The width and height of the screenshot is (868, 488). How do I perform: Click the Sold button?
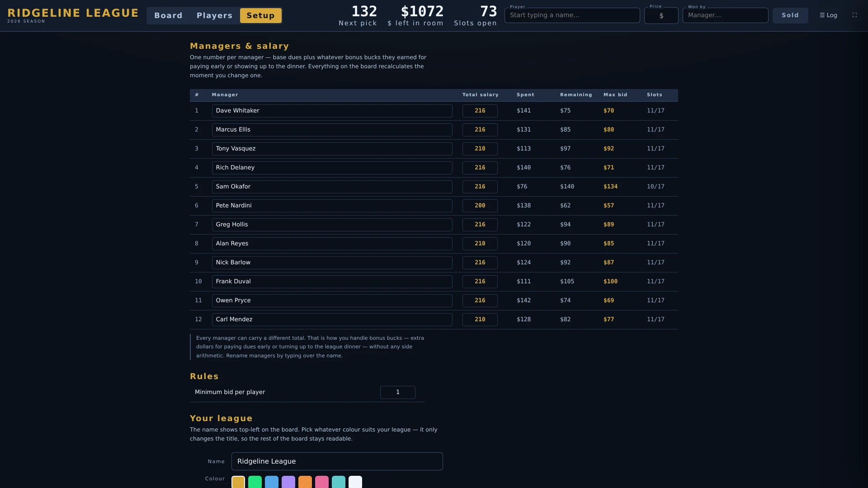[x=790, y=15]
